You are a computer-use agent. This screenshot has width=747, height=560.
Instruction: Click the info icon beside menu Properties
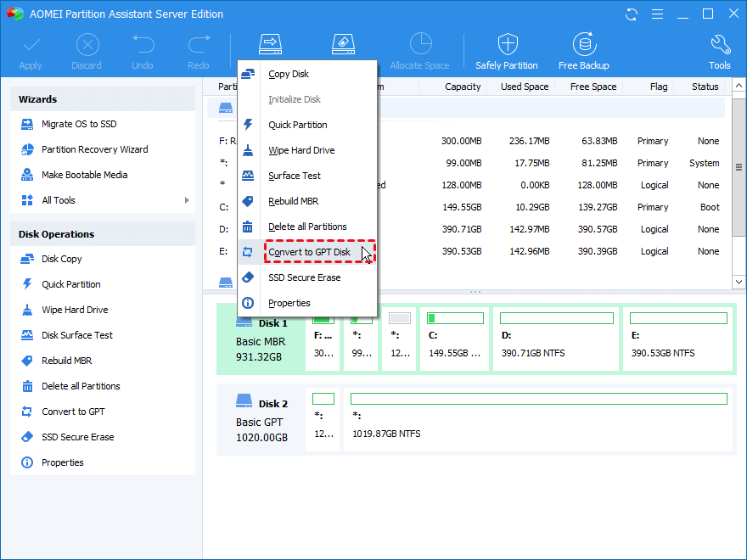[248, 303]
